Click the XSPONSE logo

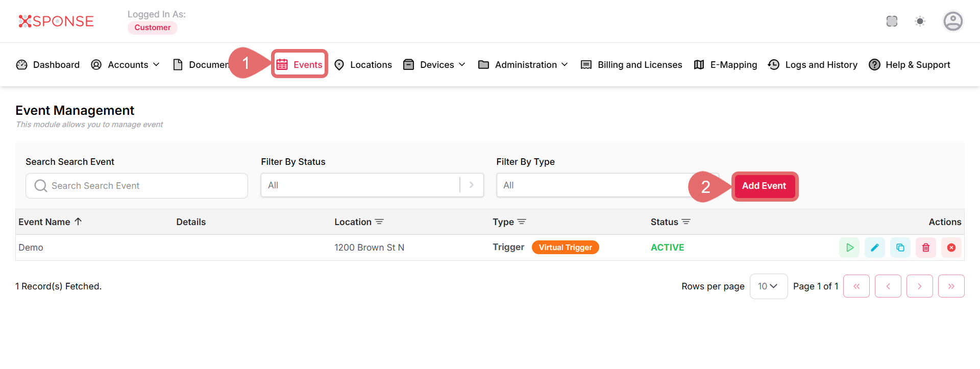click(56, 21)
